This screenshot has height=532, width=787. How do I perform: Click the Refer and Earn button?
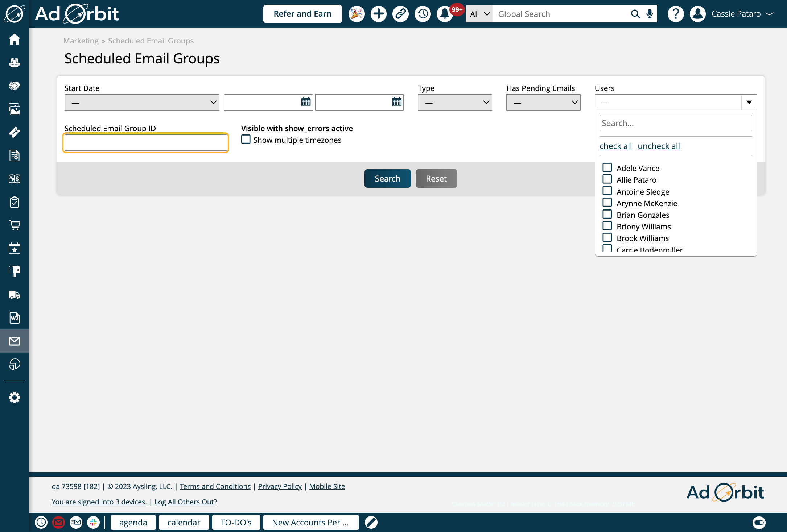[302, 14]
